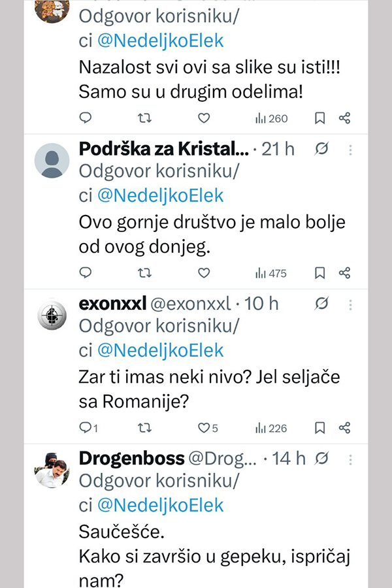Bookmark the 'Nazalost svi ovi' tweet
Screen dimensions: 392x588
pos(320,118)
